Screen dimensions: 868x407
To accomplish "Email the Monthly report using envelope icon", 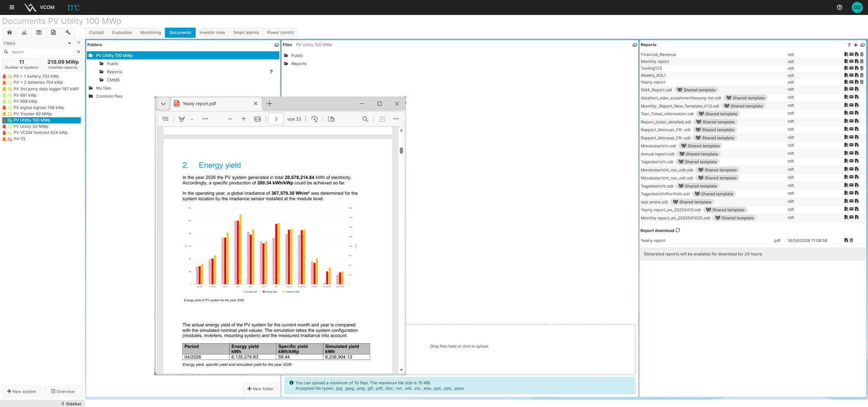I will point(851,62).
